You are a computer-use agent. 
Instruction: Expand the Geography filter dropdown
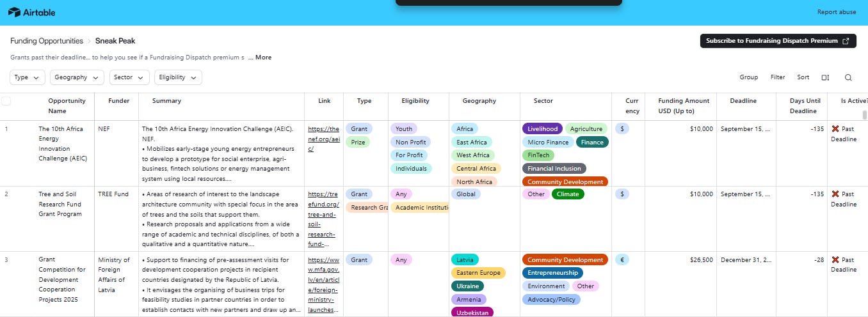point(77,77)
